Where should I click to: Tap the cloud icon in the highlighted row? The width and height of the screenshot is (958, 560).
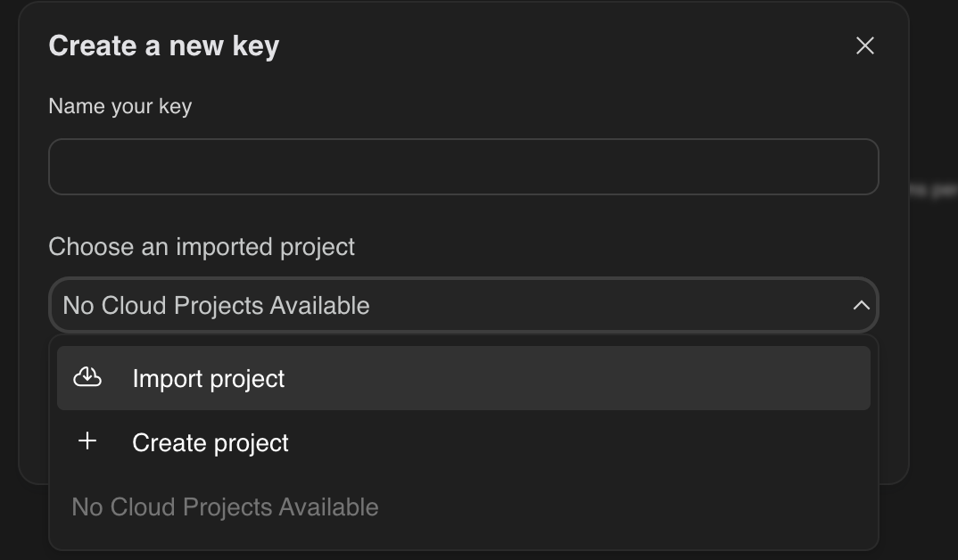tap(87, 378)
